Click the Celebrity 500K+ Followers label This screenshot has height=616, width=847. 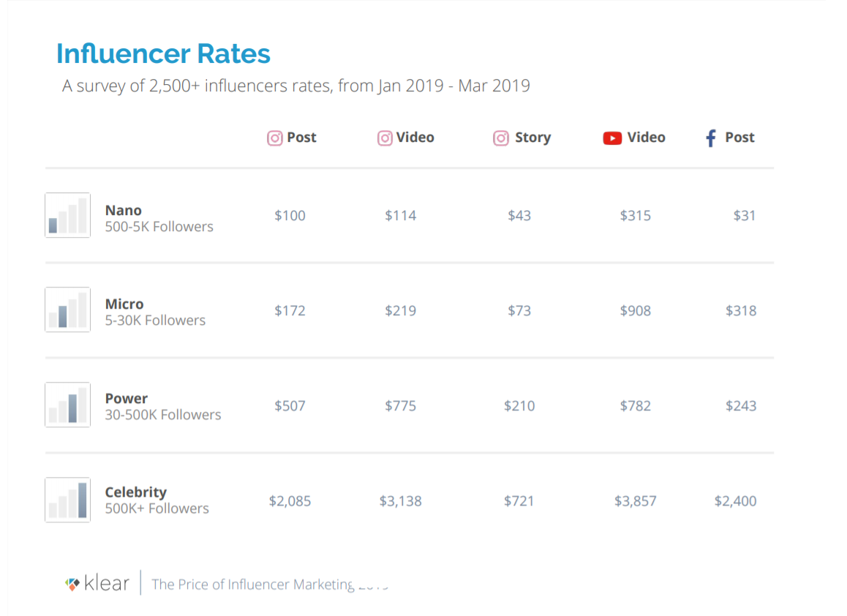pos(157,500)
